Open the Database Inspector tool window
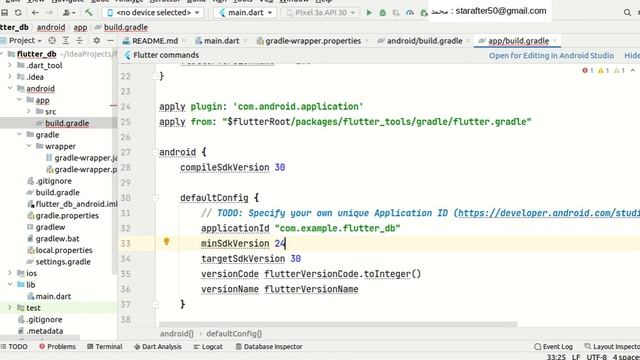640x360 pixels. (269, 347)
